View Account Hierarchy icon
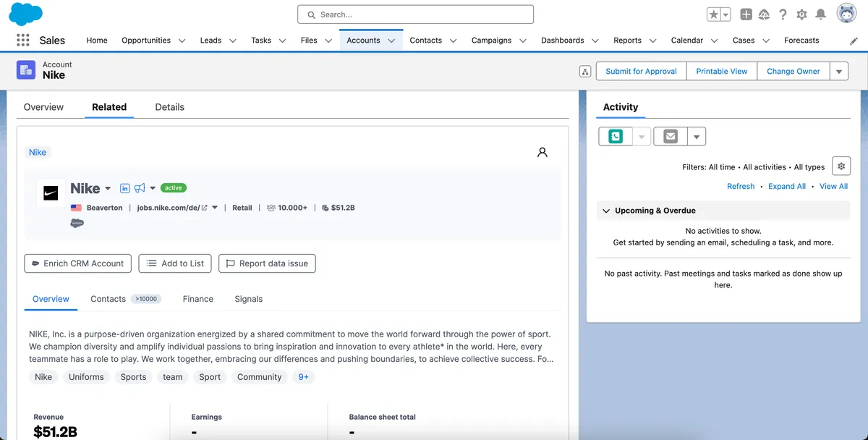The height and width of the screenshot is (440, 868). [585, 72]
